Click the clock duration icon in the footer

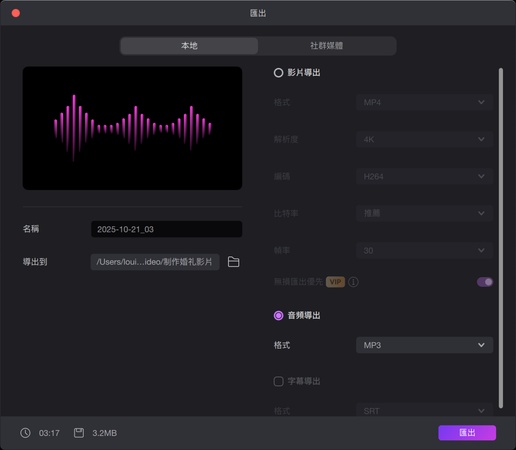25,433
